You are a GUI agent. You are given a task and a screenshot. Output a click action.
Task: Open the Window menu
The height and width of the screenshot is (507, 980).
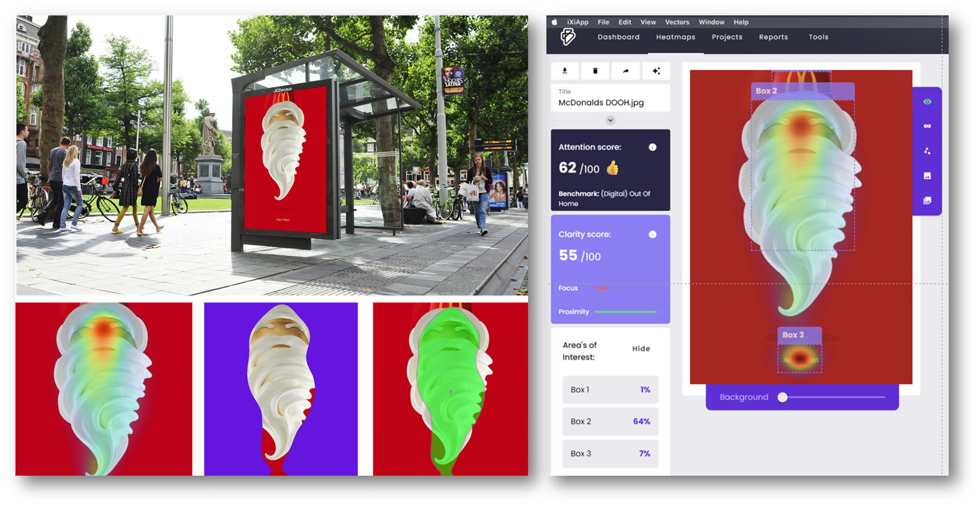click(711, 22)
